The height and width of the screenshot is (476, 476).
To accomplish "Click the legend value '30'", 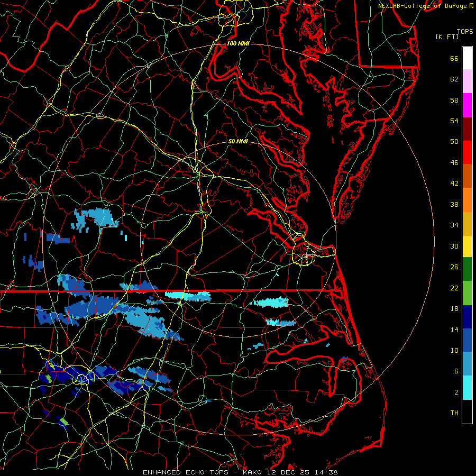I will click(x=454, y=246).
